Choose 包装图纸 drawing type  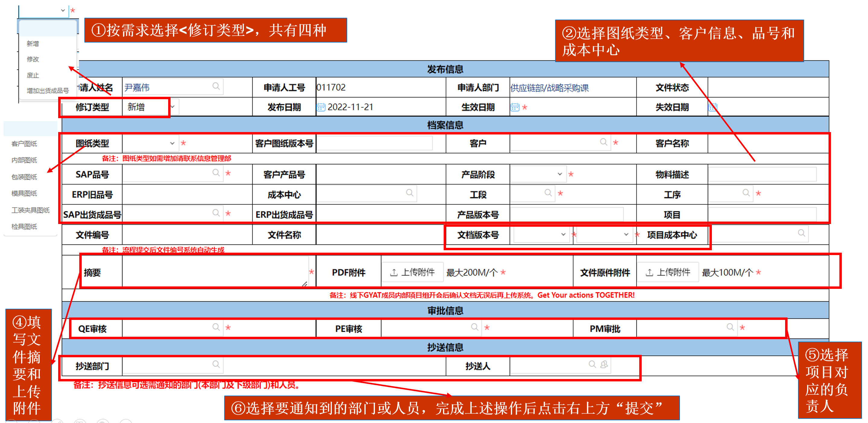tap(24, 177)
